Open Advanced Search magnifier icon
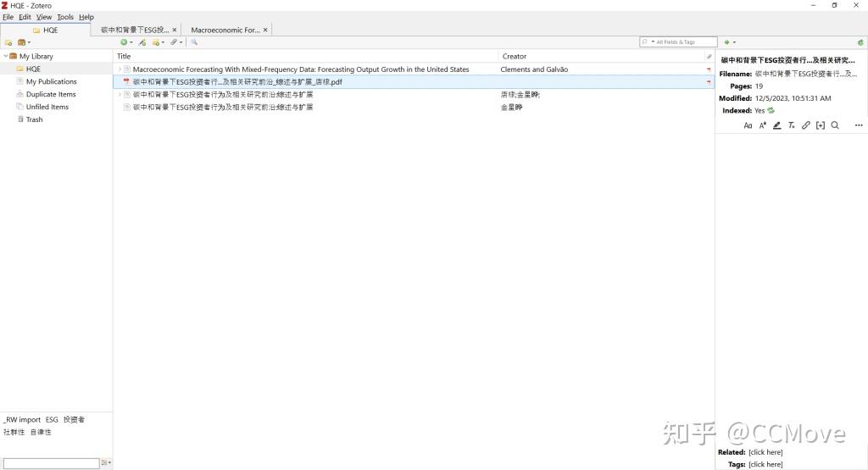Viewport: 868px width, 470px height. coord(194,42)
